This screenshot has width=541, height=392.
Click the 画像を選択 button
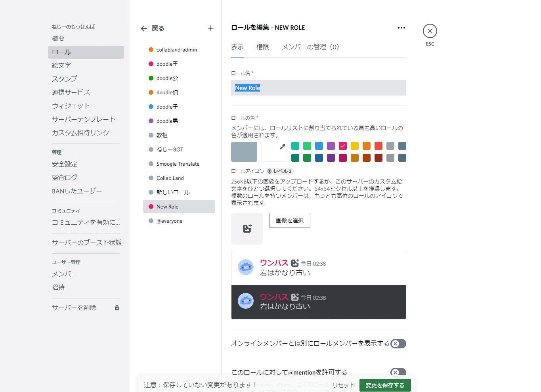coord(289,220)
